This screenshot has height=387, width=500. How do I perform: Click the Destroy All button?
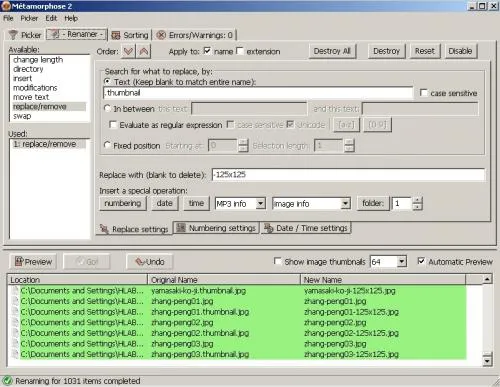(x=332, y=51)
